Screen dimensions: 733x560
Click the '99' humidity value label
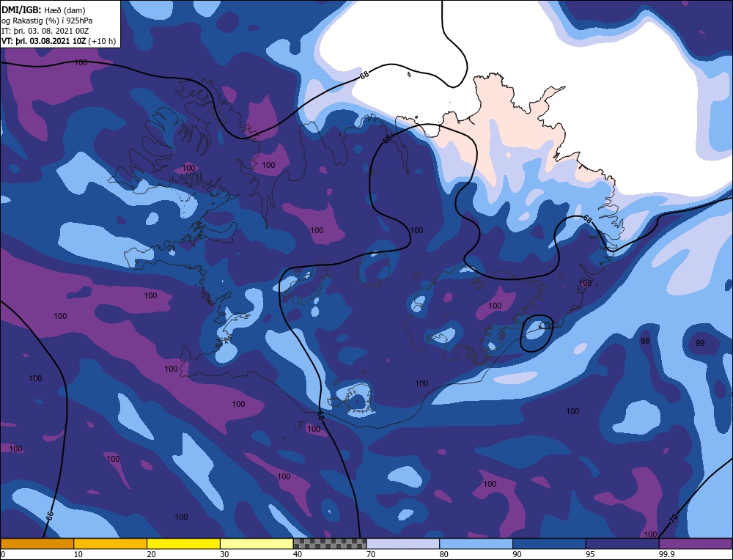(x=700, y=343)
